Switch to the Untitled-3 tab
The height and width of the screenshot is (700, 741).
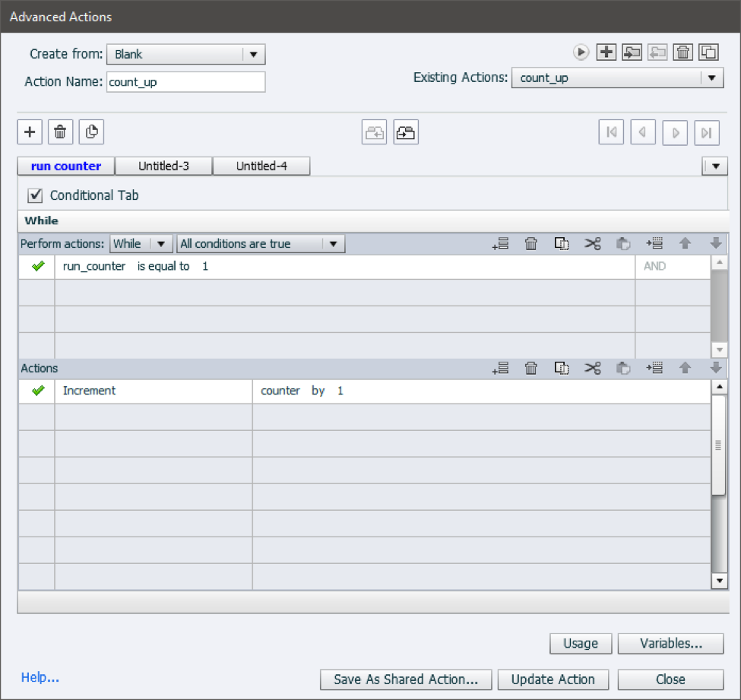click(x=163, y=166)
